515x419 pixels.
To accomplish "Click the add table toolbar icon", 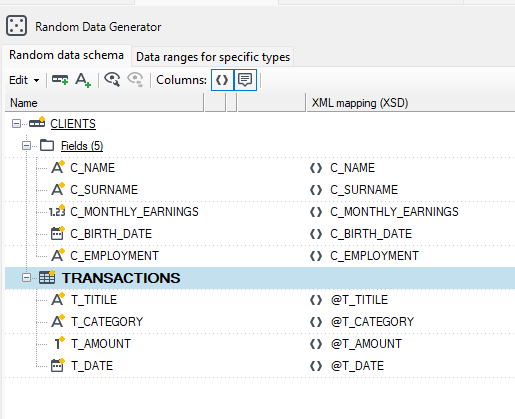I will click(x=60, y=80).
